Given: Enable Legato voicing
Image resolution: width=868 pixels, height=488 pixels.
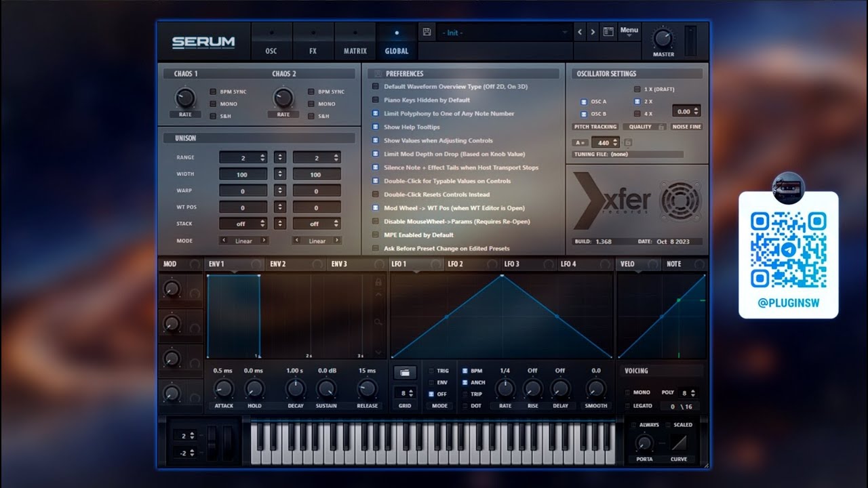Looking at the screenshot, I should 627,406.
